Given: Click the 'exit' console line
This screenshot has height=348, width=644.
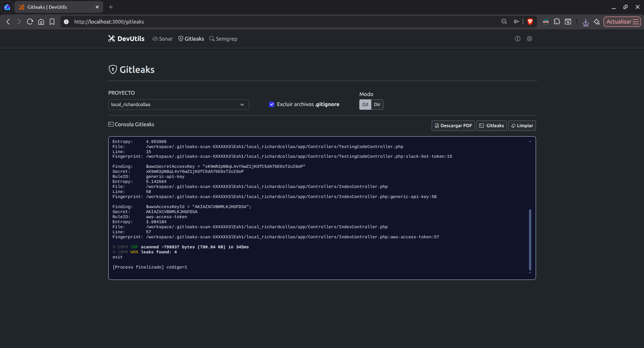Looking at the screenshot, I should click(117, 257).
